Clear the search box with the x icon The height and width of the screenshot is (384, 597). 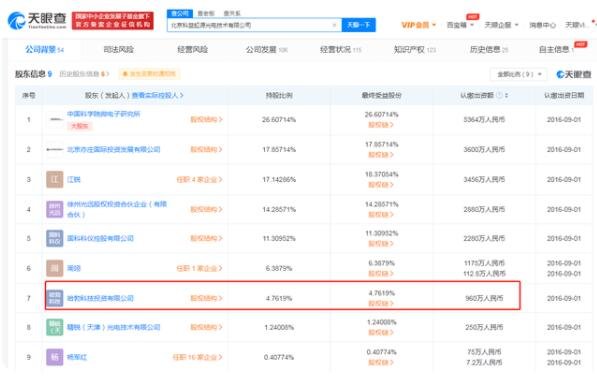334,25
